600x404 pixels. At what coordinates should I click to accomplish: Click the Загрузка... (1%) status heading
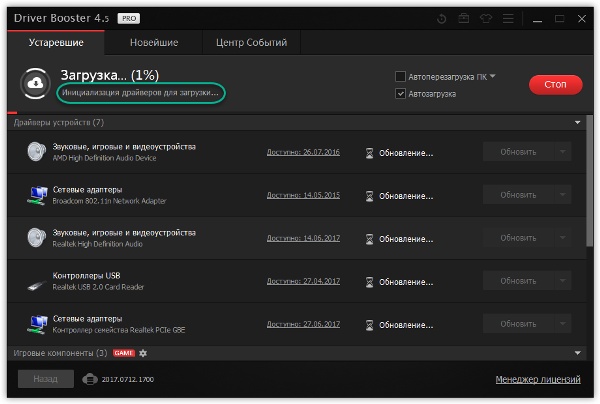(x=110, y=75)
